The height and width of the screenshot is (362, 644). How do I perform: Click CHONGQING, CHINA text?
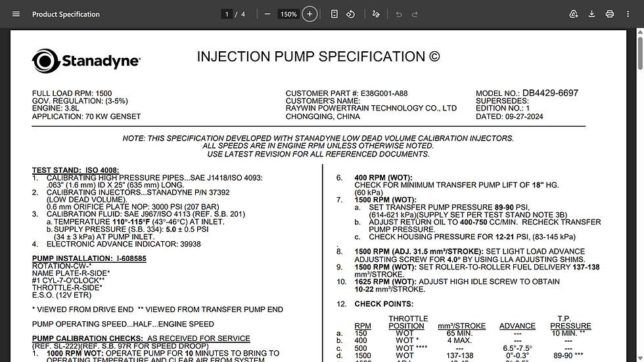323,116
